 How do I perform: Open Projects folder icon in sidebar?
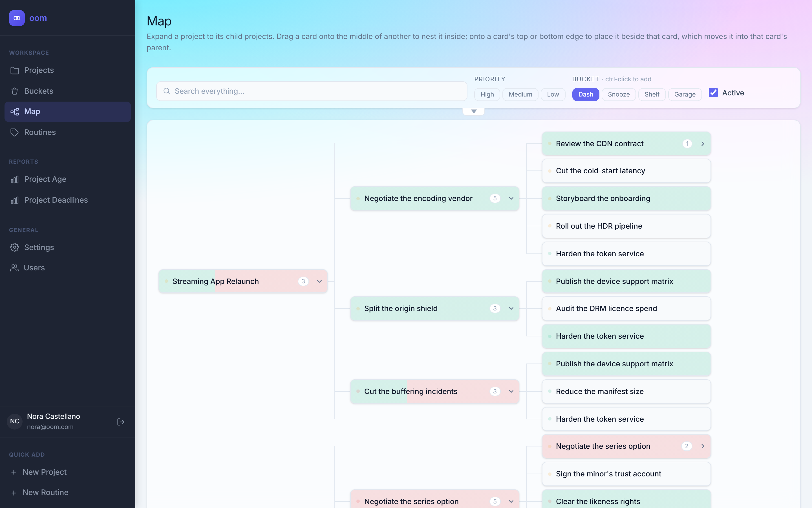click(14, 70)
